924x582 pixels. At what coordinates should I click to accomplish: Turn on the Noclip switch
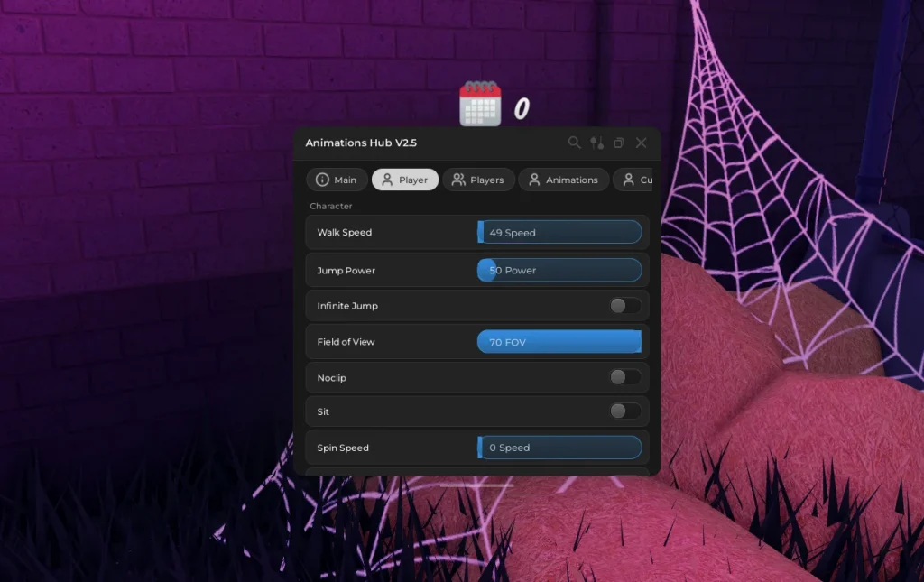[624, 377]
